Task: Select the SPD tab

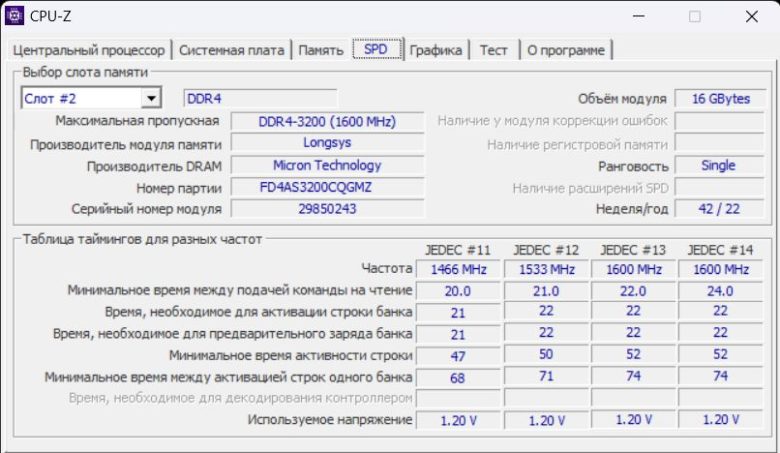Action: [377, 49]
